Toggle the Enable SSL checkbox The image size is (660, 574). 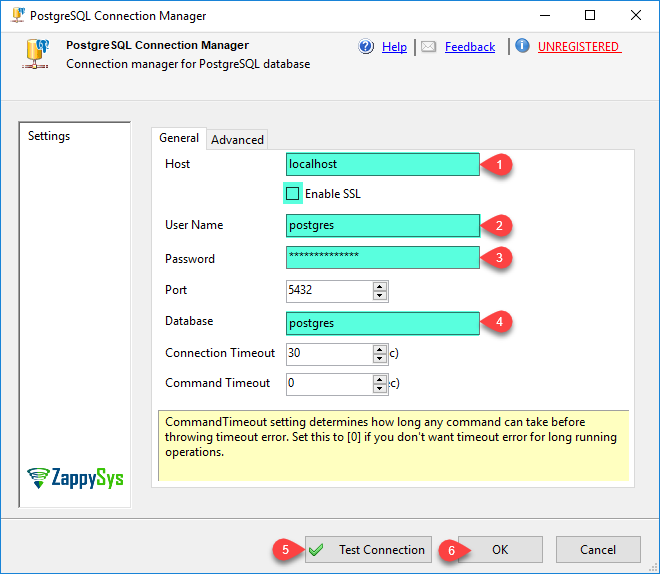(x=293, y=194)
